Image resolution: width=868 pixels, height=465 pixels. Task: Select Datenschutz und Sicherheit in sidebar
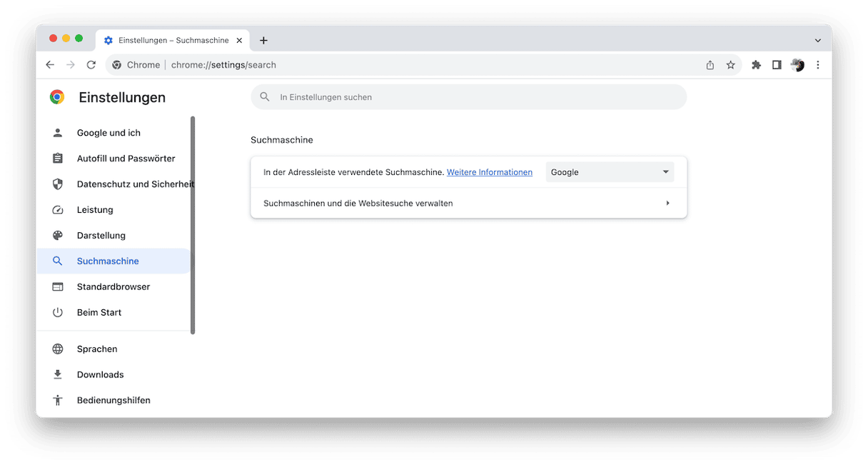click(134, 184)
